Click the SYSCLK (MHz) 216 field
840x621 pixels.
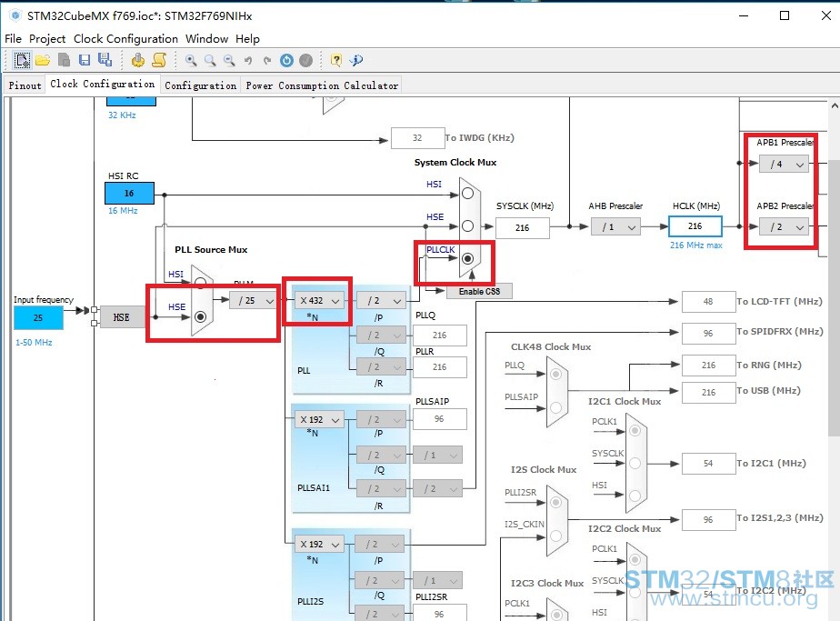coord(523,227)
